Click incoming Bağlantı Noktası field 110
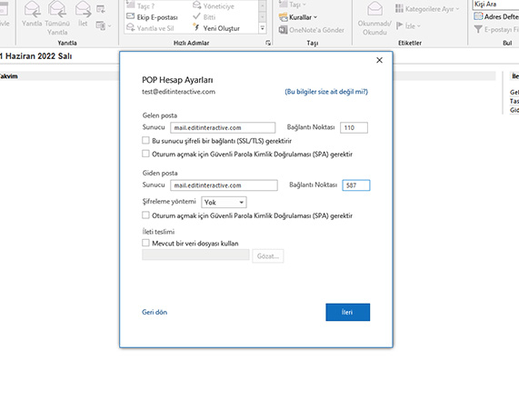This screenshot has height=420, width=519. [x=354, y=128]
